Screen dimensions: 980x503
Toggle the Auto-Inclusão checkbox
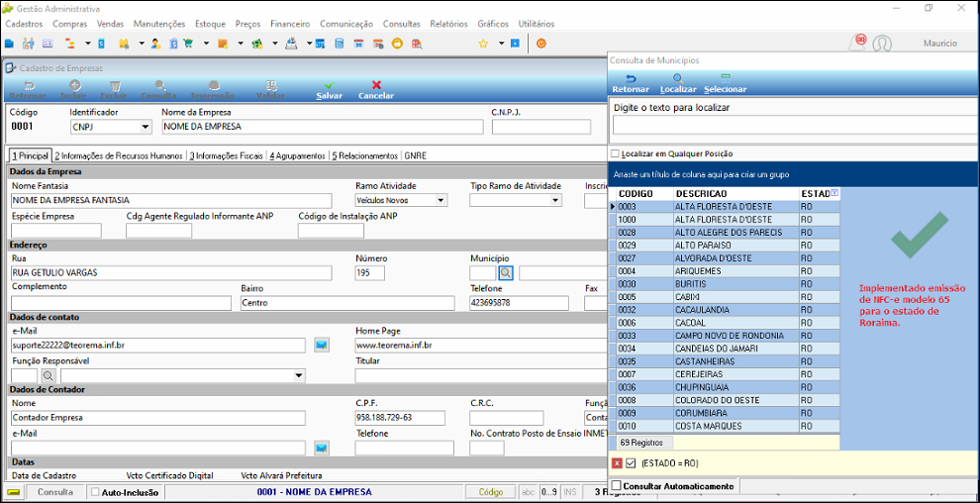click(x=95, y=492)
